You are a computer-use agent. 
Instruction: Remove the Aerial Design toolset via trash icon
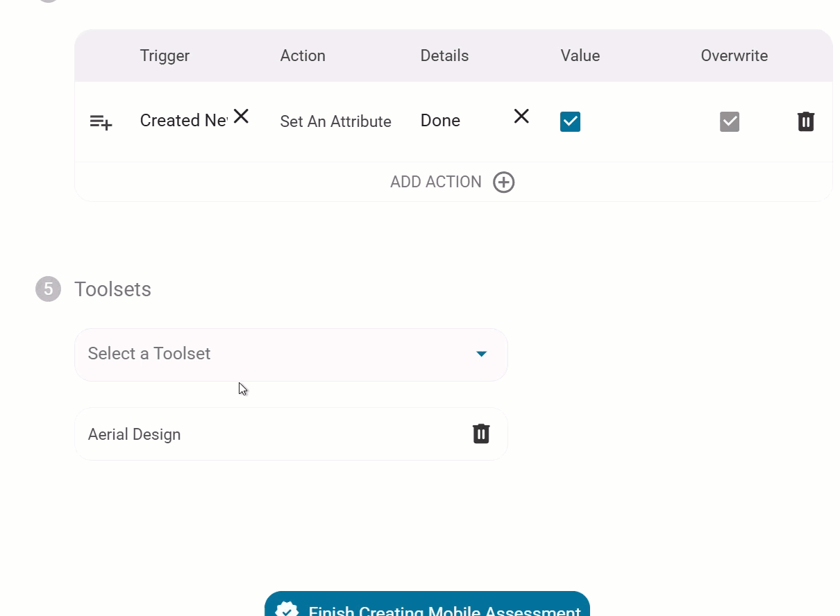[x=481, y=434]
